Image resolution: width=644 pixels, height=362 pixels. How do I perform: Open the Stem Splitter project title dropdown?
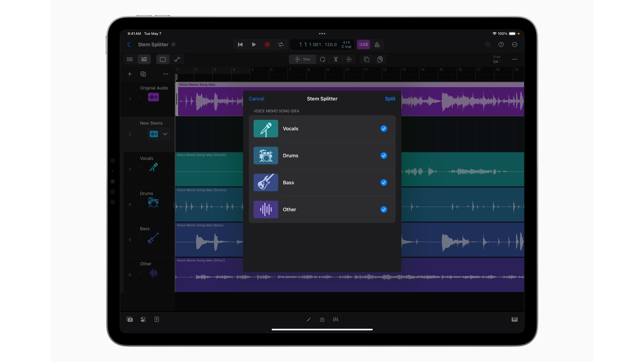click(173, 45)
